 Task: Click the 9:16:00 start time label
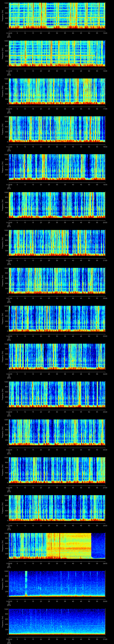tap(9, 109)
